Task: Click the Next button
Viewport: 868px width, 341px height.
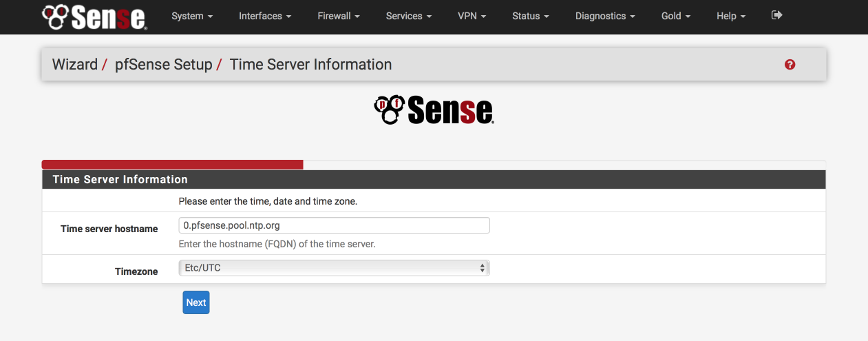Action: click(x=195, y=302)
